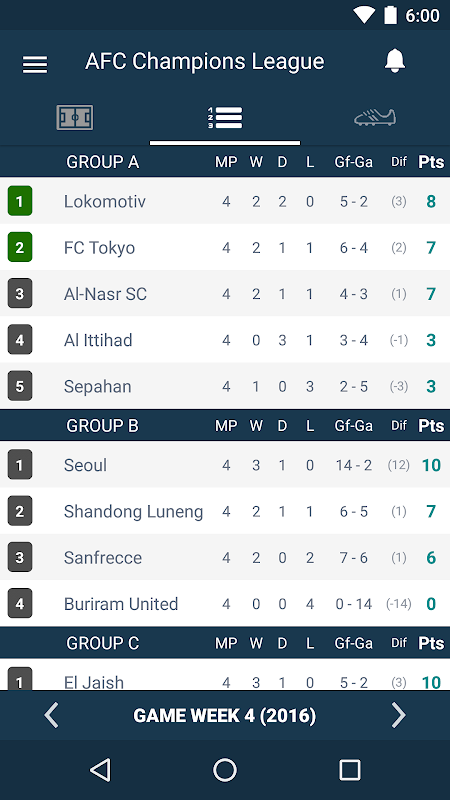The height and width of the screenshot is (800, 450).
Task: Select FC Tokyo in Group A
Action: click(x=225, y=247)
